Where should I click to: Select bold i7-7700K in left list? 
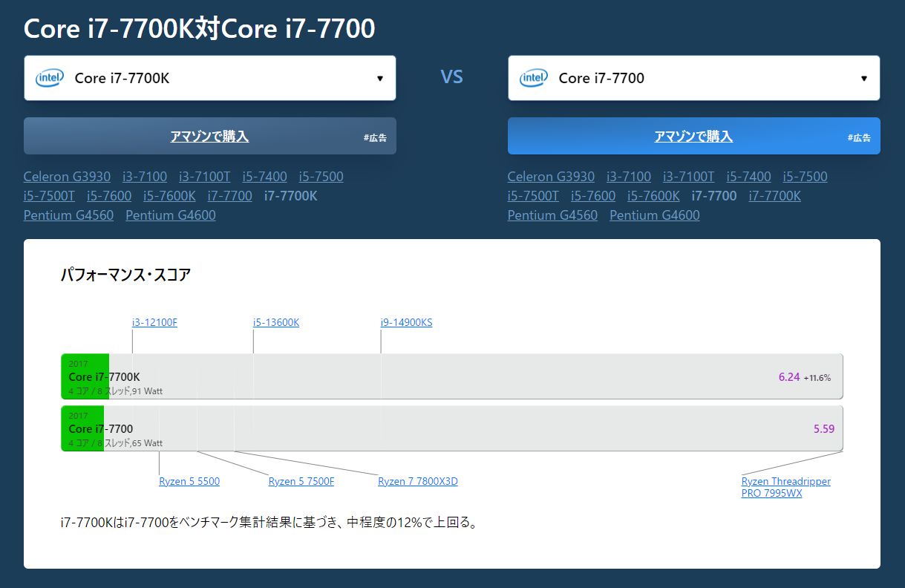pyautogui.click(x=291, y=196)
